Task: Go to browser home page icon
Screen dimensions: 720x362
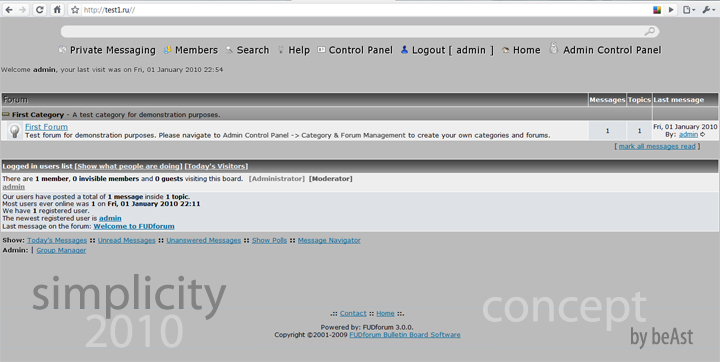Action: [x=57, y=10]
